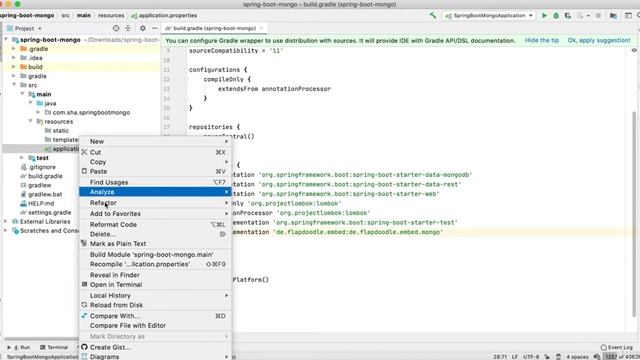Screen dimensions: 640x360
Task: Click the Project Structure icon in toolbar
Action: (x=613, y=16)
